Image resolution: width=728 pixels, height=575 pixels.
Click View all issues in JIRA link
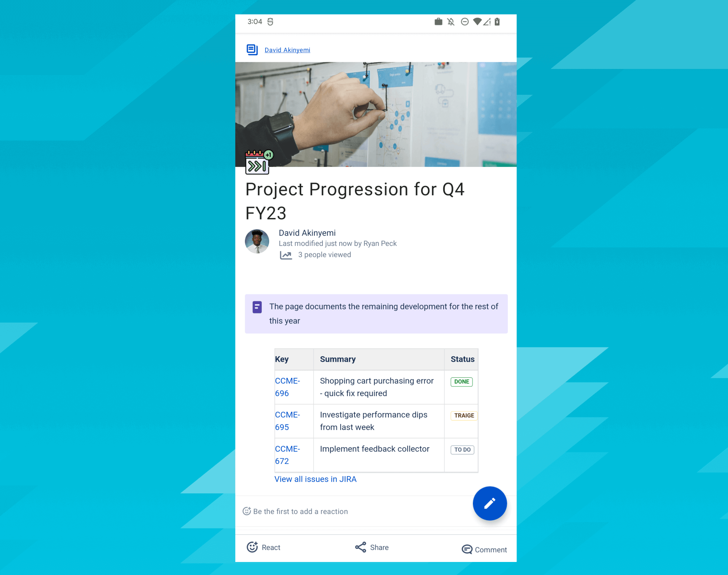[315, 479]
